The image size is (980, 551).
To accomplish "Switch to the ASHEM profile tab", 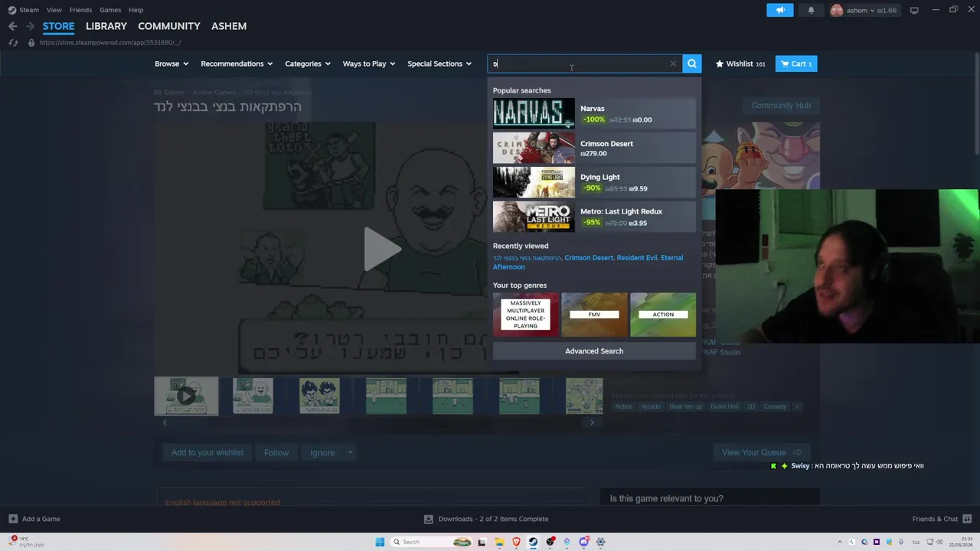I will click(229, 26).
